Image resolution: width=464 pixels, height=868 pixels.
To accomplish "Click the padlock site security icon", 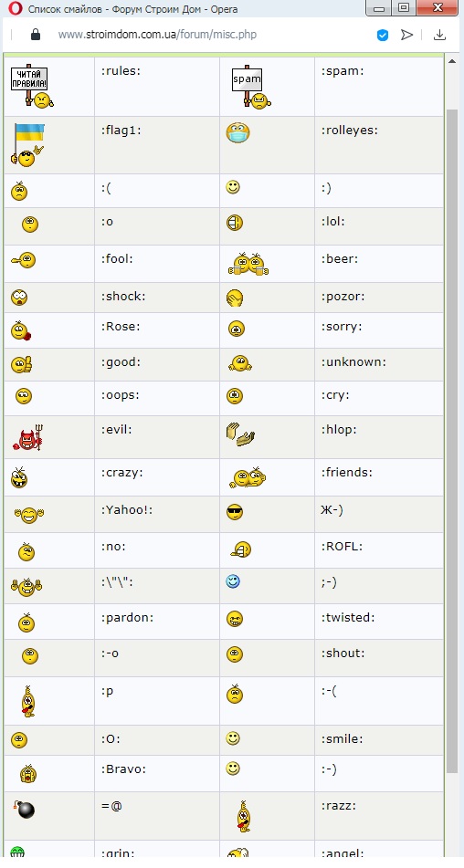I will pyautogui.click(x=36, y=35).
